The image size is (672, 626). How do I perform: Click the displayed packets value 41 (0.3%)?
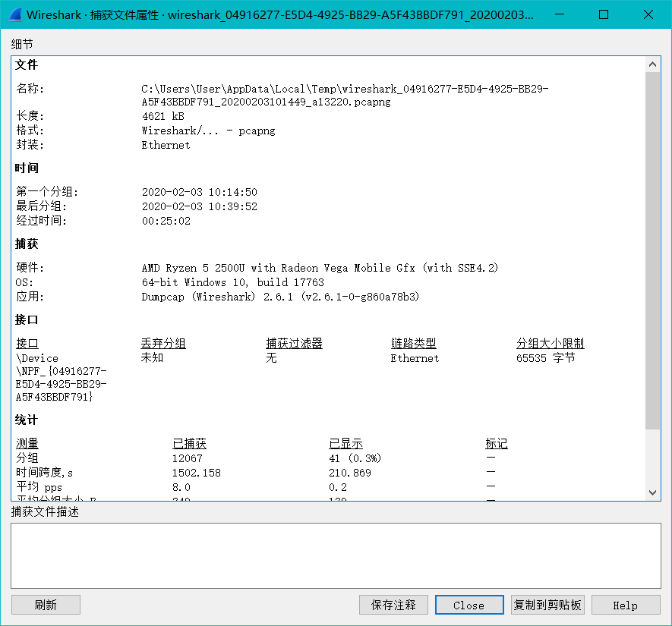[x=355, y=458]
